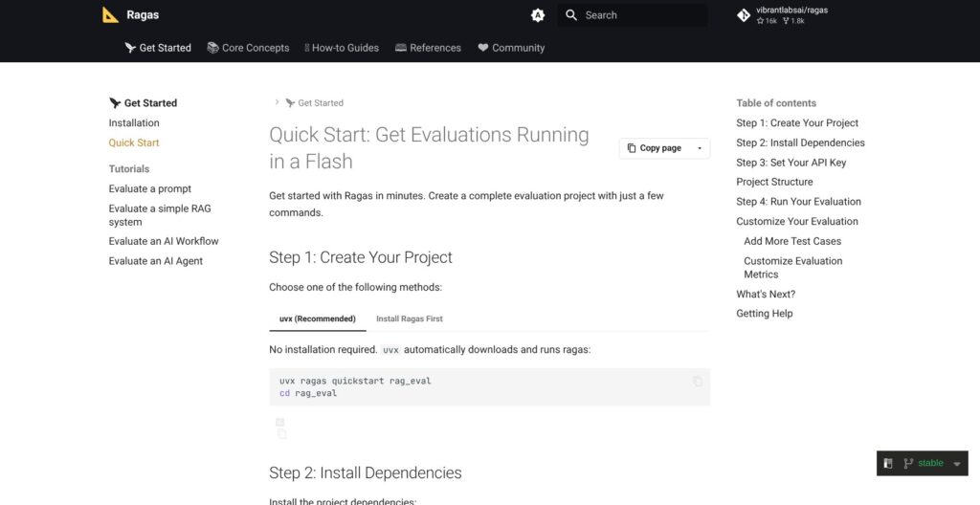Jump to Step 1: Create Your Project
Screen dimensions: 980x505
797,123
